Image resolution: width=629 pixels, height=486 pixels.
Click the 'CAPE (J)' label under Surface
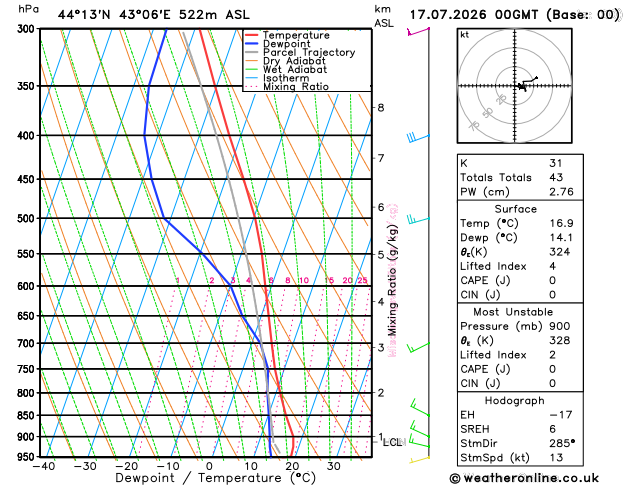[485, 281]
